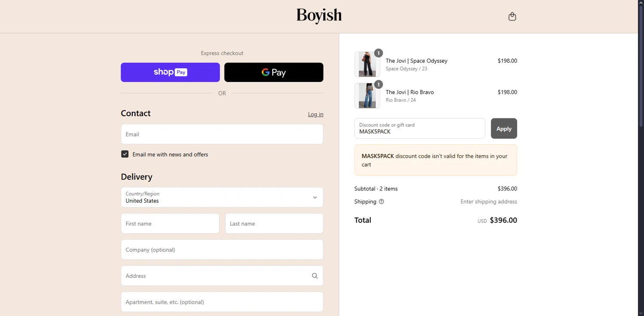Image resolution: width=644 pixels, height=316 pixels.
Task: Click the 'Enter shipping address' text
Action: pyautogui.click(x=489, y=202)
